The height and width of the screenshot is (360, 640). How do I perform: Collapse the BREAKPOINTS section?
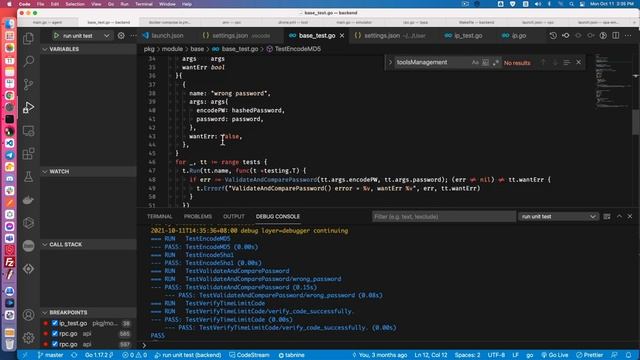(x=88, y=312)
